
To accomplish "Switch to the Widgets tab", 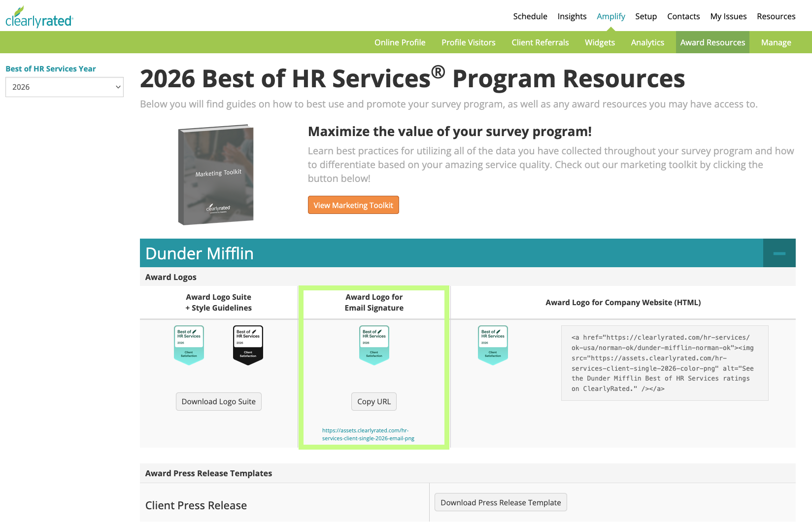I will point(600,42).
